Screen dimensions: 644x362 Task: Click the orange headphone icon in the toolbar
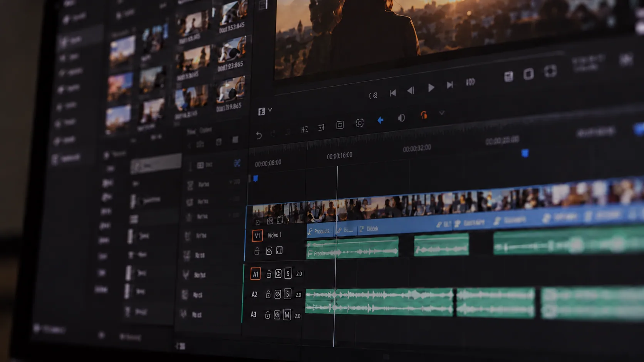(x=424, y=115)
